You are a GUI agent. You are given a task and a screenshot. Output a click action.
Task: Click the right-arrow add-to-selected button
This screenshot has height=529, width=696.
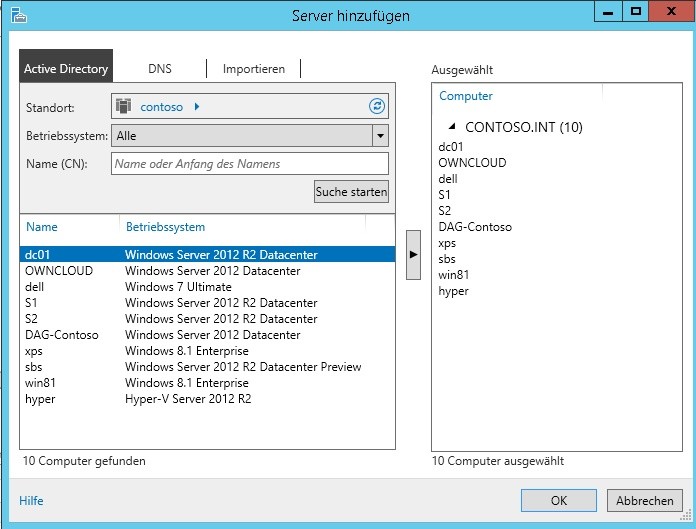coord(413,255)
